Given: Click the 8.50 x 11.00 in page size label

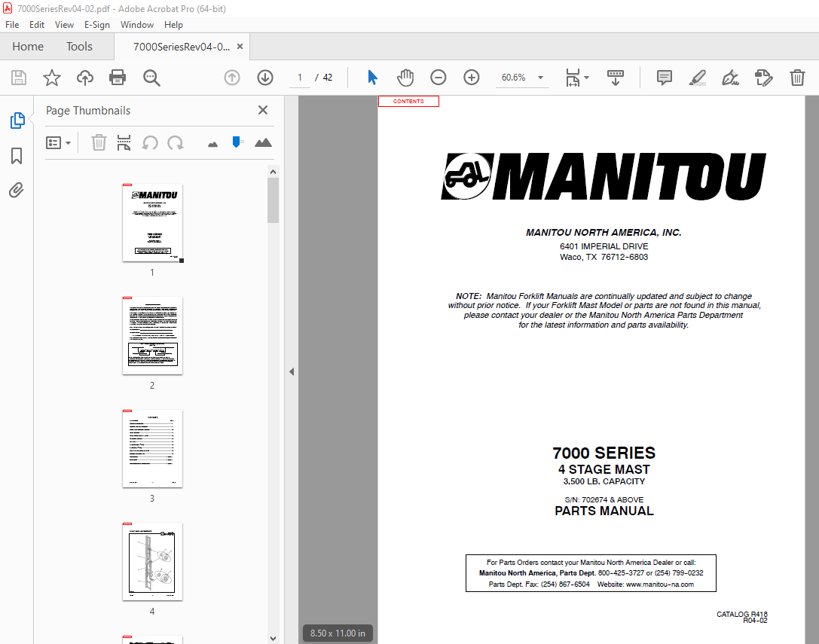Looking at the screenshot, I should (x=338, y=633).
